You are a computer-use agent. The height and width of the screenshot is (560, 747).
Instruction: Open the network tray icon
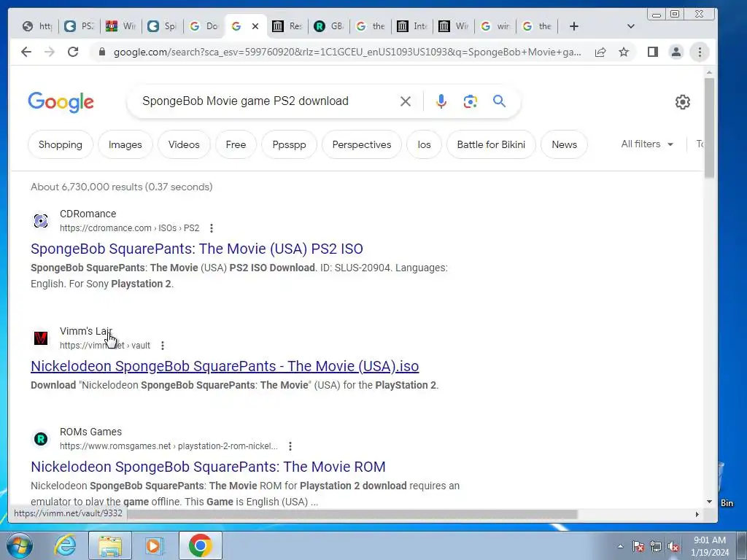tap(656, 547)
